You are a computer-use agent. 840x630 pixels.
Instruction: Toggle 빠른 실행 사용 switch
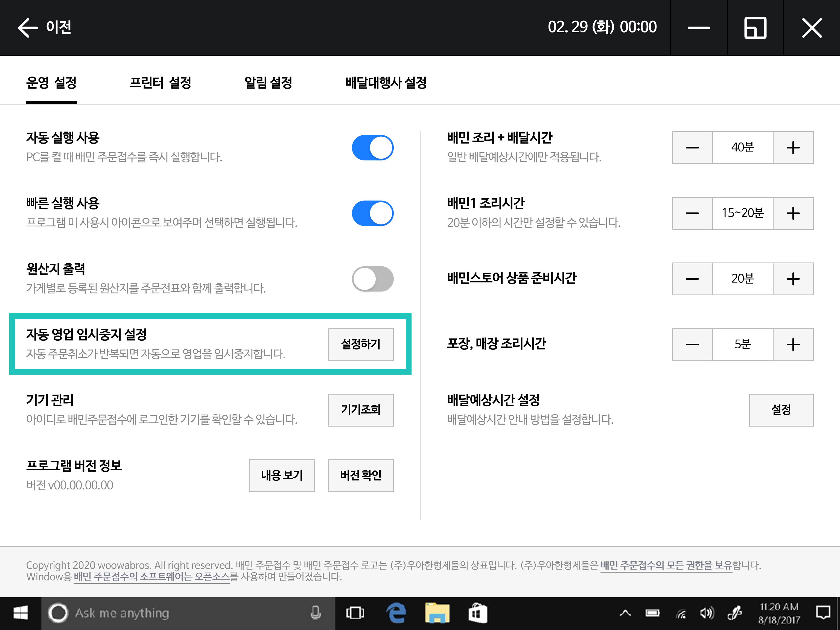click(372, 213)
